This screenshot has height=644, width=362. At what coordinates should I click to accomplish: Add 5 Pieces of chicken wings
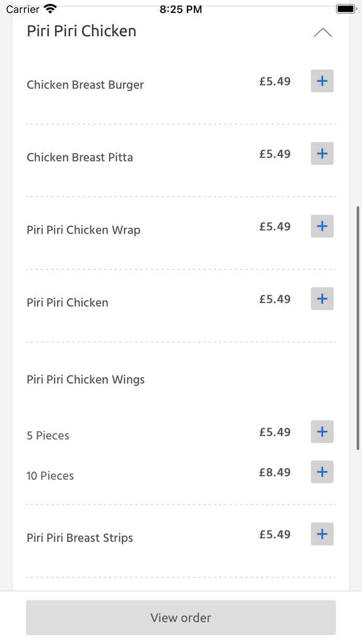point(322,431)
